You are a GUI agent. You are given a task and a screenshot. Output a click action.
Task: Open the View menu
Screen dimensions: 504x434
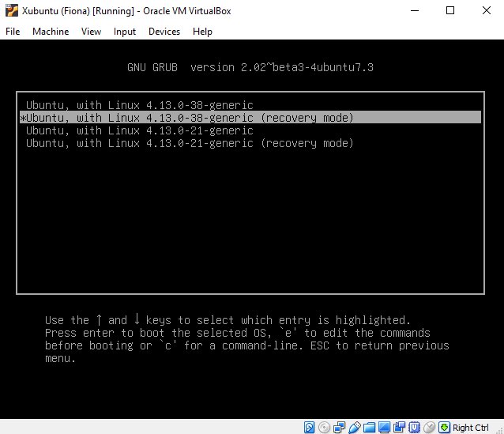coord(91,32)
